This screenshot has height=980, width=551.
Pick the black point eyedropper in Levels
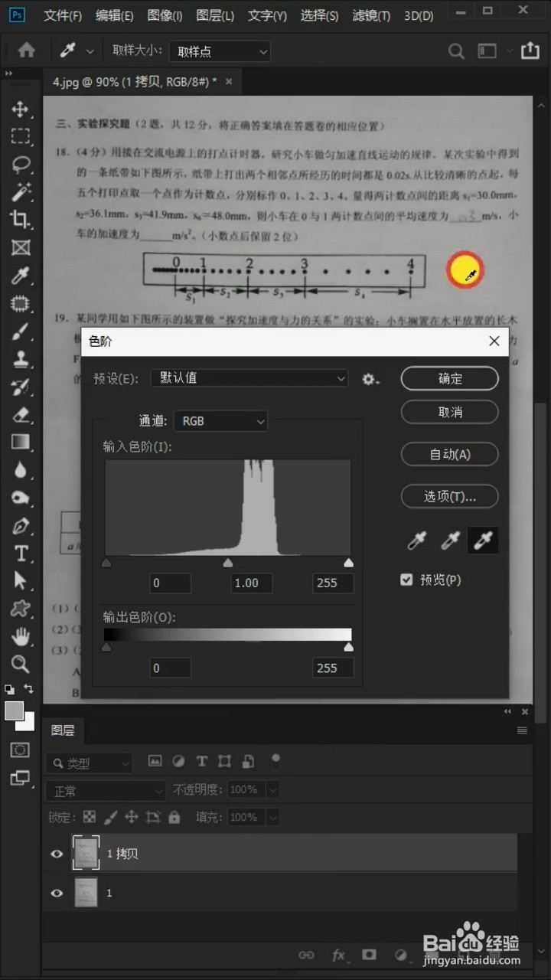[416, 541]
